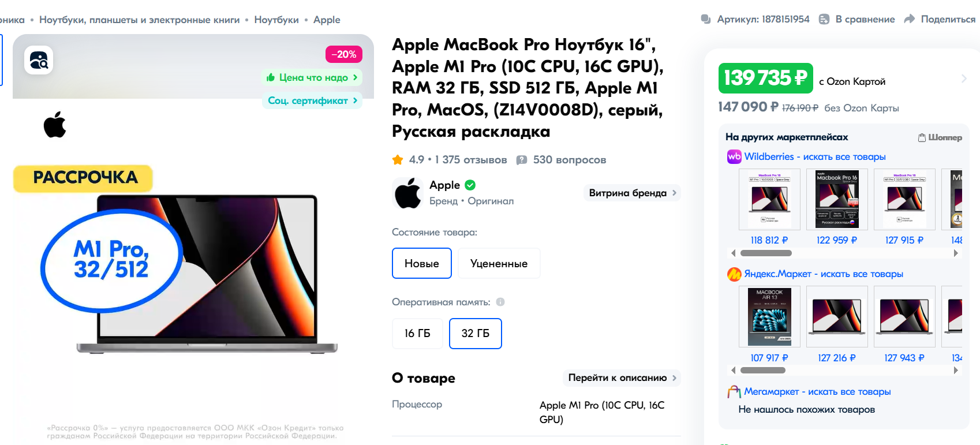The width and height of the screenshot is (980, 445).
Task: Select the Уцененные condition option
Action: click(499, 263)
